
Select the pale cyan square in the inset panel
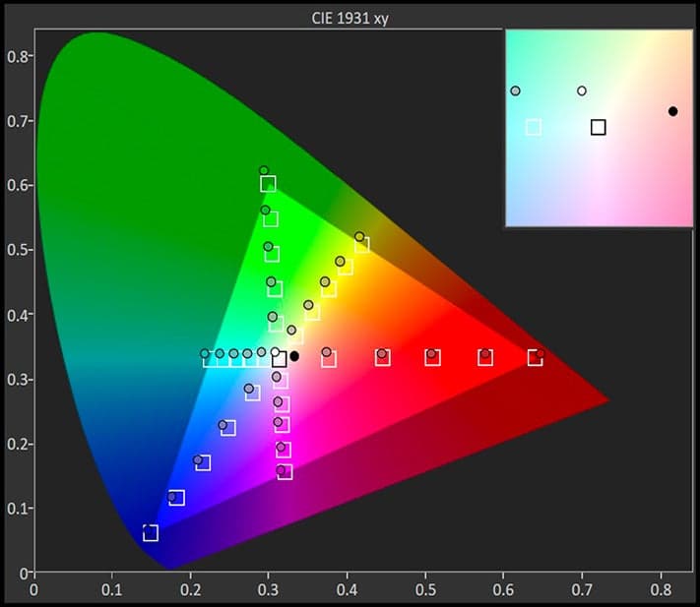[x=534, y=127]
